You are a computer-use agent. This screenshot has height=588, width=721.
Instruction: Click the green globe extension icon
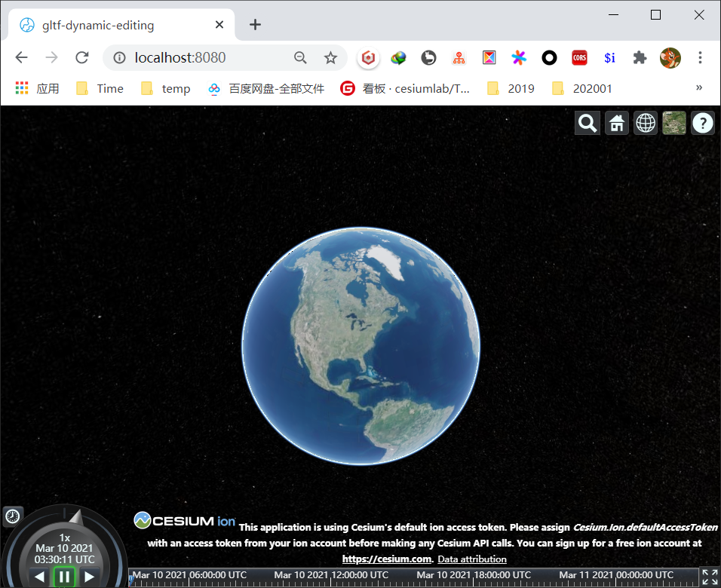click(x=398, y=57)
